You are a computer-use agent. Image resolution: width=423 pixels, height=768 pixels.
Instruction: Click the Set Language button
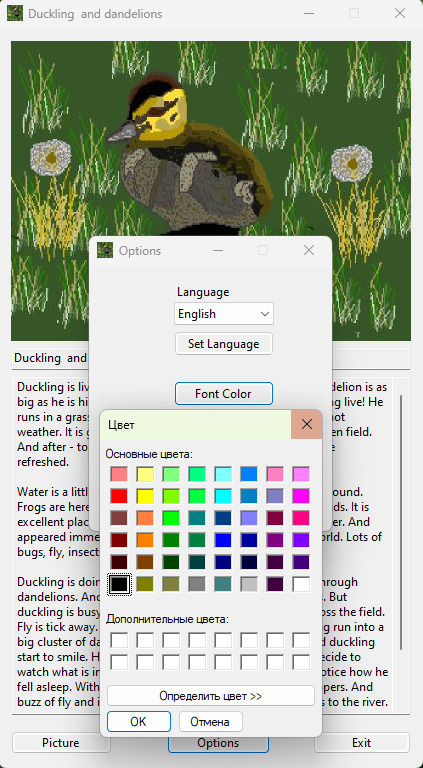[224, 344]
